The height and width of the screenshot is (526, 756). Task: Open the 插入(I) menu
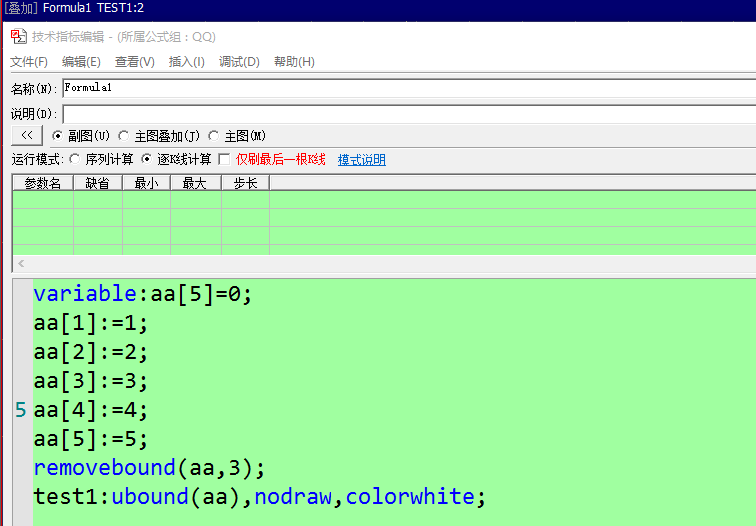click(x=187, y=62)
